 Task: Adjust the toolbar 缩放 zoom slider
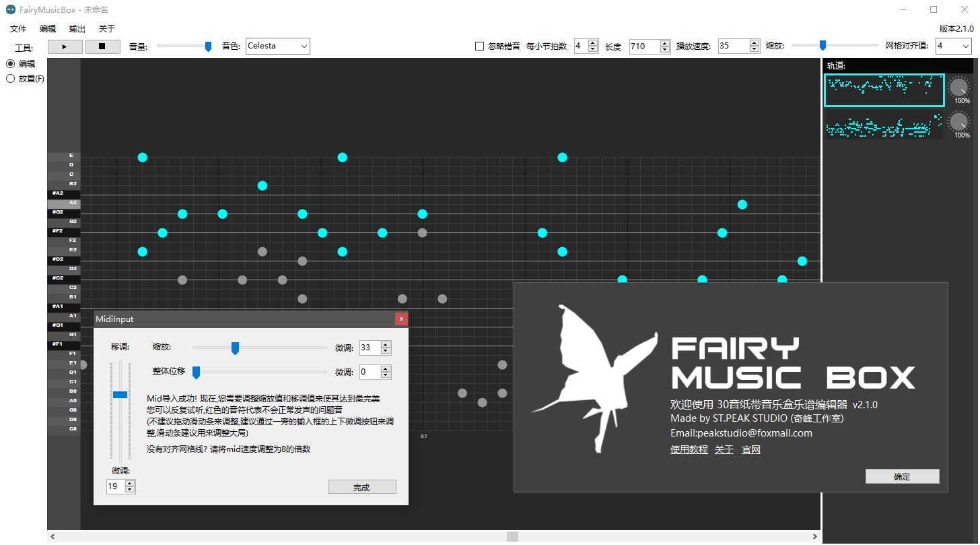pos(835,46)
